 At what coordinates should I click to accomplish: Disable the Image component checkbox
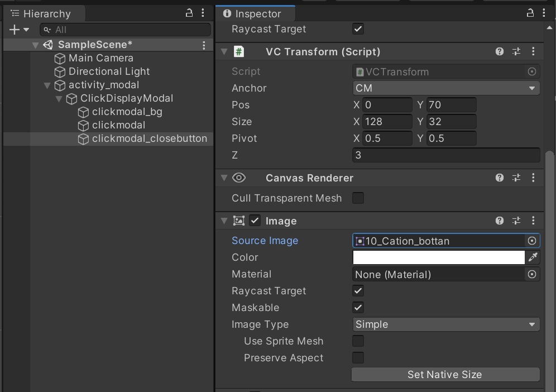click(x=255, y=221)
